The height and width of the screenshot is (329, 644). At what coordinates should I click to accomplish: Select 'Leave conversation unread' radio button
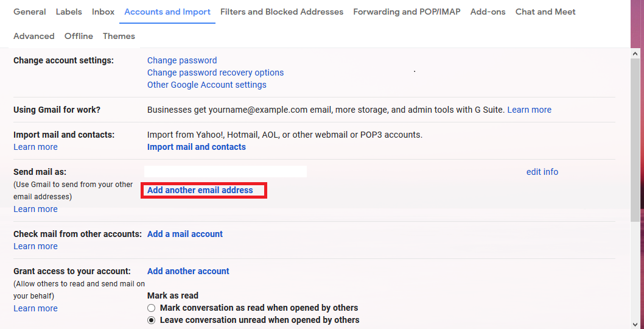pos(152,320)
